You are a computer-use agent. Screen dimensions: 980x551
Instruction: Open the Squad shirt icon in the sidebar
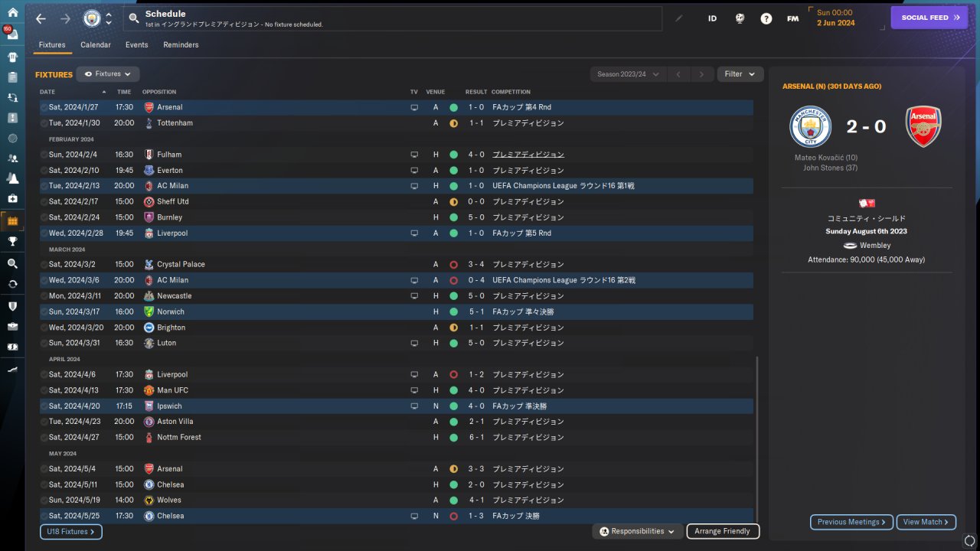[x=12, y=57]
